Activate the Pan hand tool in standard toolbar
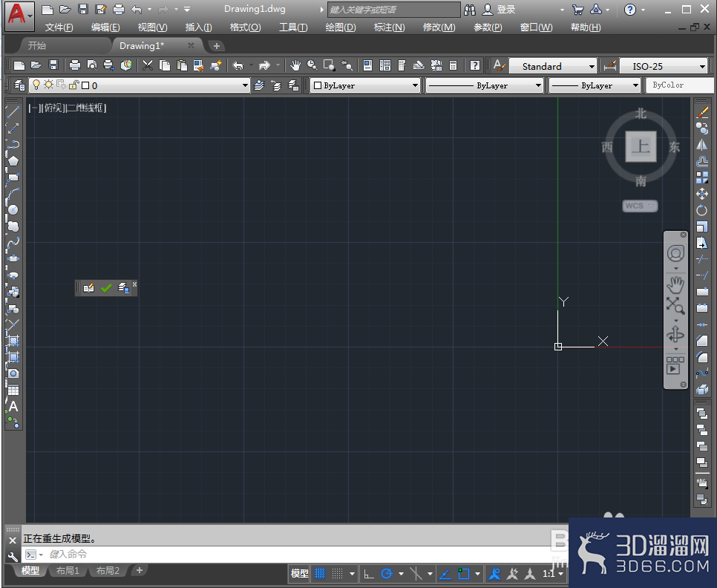The width and height of the screenshot is (717, 588). pos(295,66)
